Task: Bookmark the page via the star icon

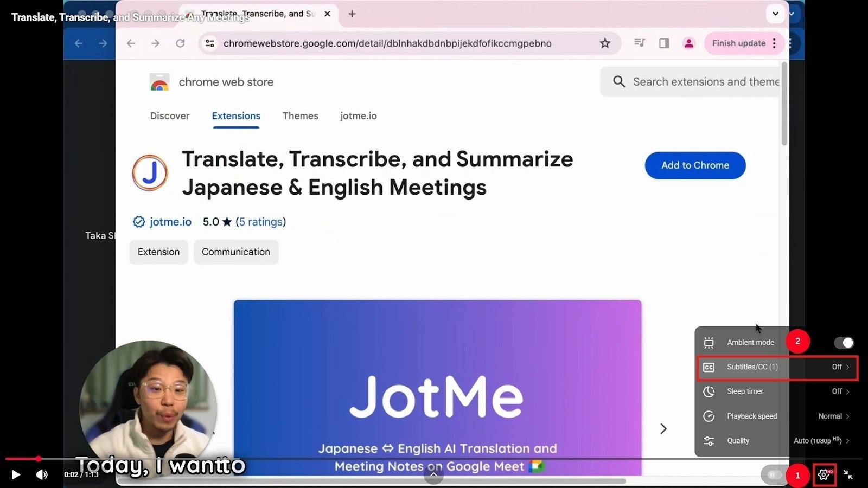Action: pos(605,43)
